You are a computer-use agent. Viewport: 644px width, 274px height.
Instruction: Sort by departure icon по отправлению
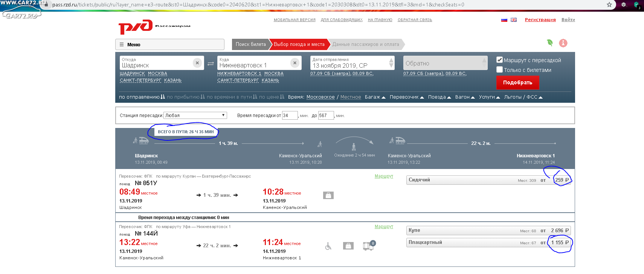[163, 97]
